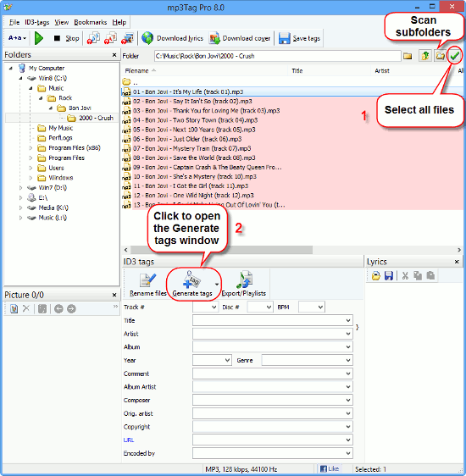The image size is (466, 476).
Task: Click the Stop button in toolbar
Action: point(66,38)
